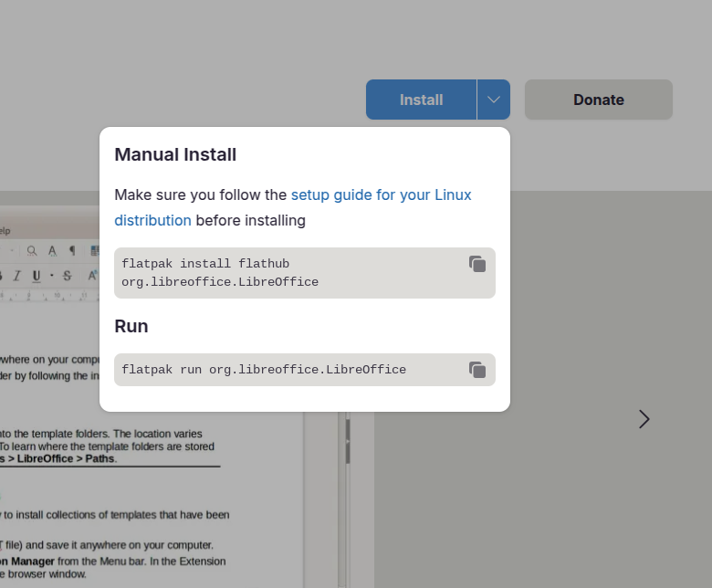Click the superscript A icon
Screen dimensions: 712x588
click(x=92, y=276)
